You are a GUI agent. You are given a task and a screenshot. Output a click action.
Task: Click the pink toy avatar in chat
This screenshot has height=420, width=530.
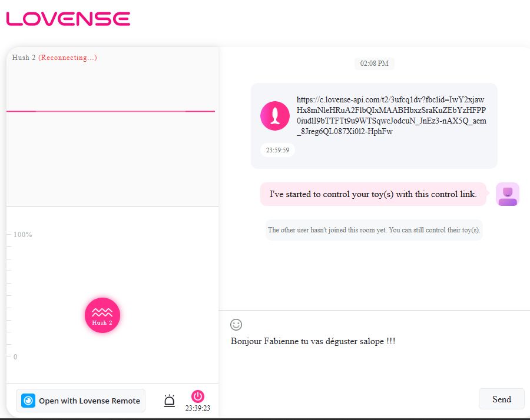[275, 115]
